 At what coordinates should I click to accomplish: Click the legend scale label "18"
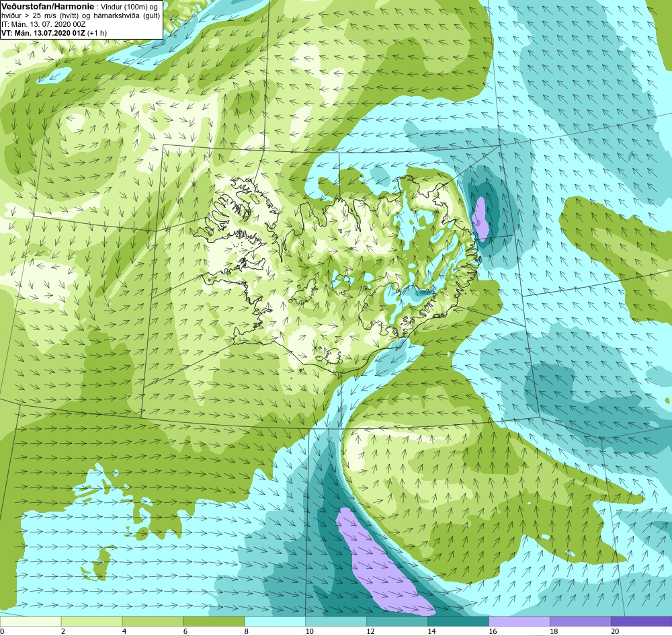point(554,631)
